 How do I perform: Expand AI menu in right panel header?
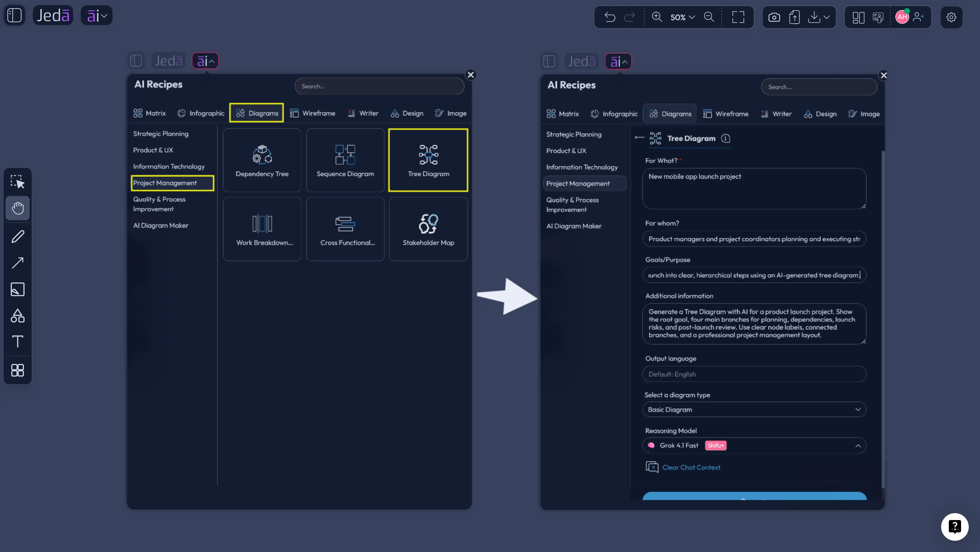[x=618, y=61]
